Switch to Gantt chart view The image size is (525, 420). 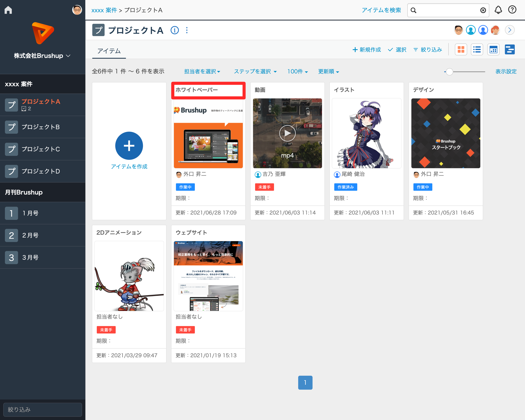tap(510, 50)
